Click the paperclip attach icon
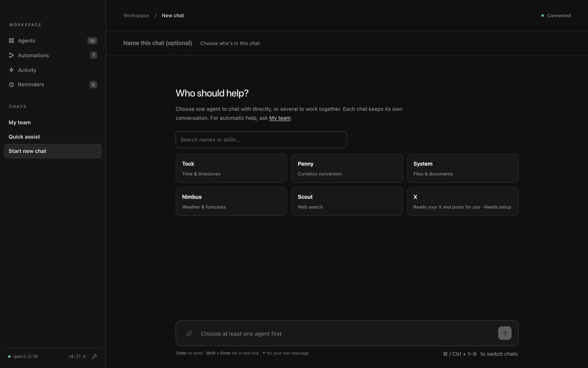Image resolution: width=588 pixels, height=368 pixels. pyautogui.click(x=189, y=333)
